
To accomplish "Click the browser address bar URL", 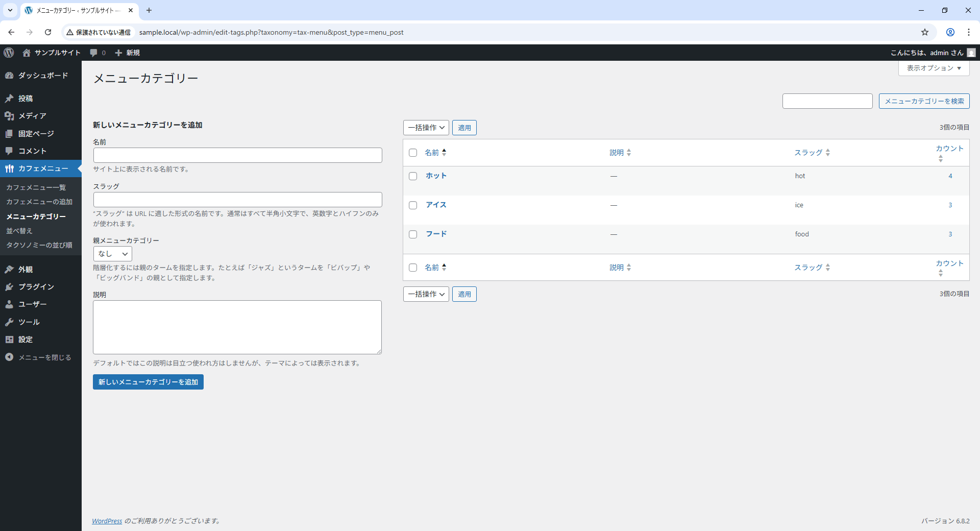I will point(271,32).
